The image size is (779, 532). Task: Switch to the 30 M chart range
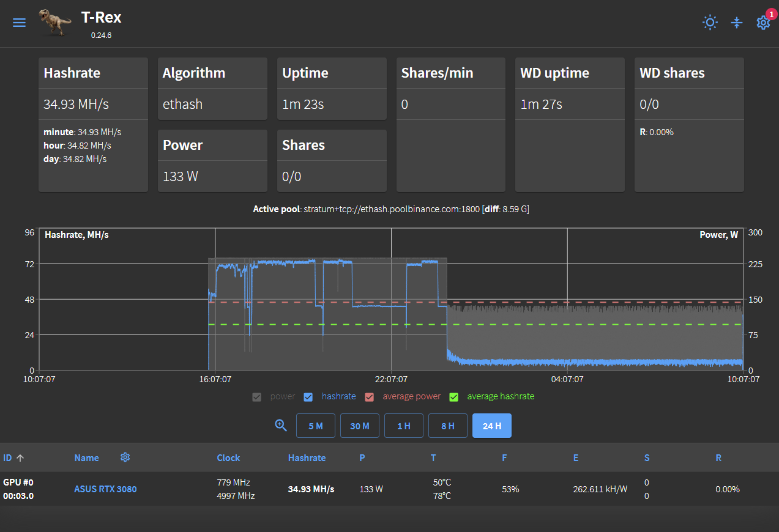click(360, 425)
